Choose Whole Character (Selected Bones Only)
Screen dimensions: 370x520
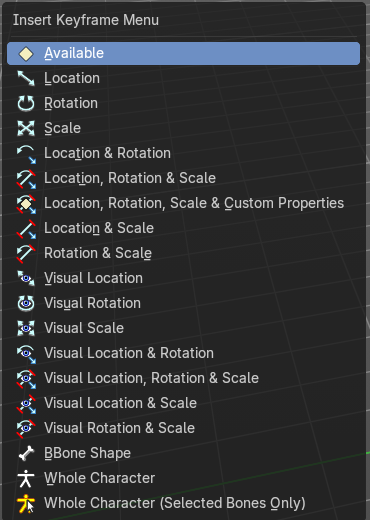[x=183, y=503]
